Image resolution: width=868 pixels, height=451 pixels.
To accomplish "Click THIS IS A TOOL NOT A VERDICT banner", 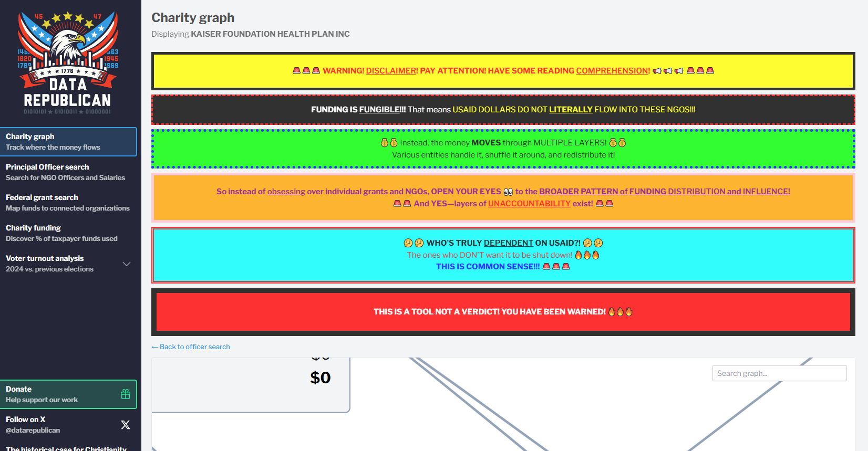I will click(503, 312).
